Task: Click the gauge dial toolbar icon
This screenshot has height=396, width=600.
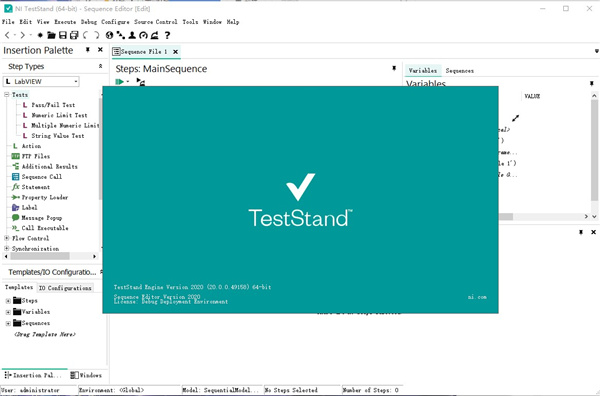Action: 143,35
